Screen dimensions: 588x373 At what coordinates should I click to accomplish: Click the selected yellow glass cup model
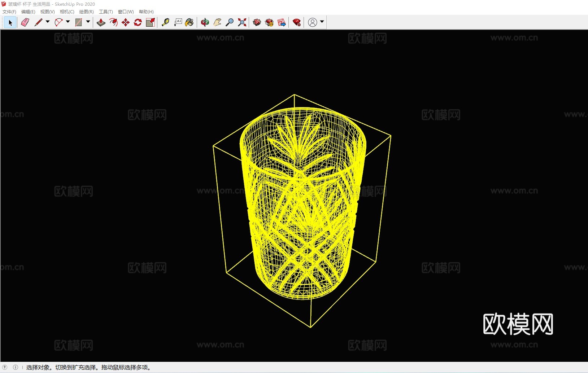click(303, 204)
